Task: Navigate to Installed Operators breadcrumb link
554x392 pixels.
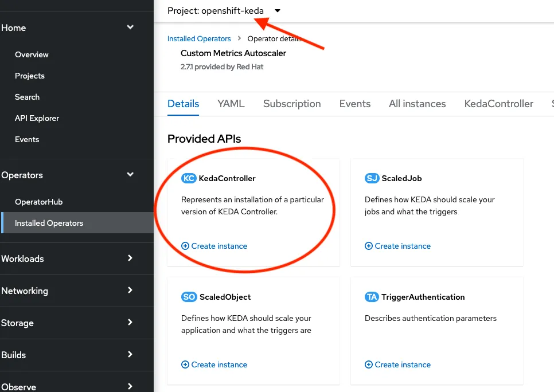Action: click(199, 38)
